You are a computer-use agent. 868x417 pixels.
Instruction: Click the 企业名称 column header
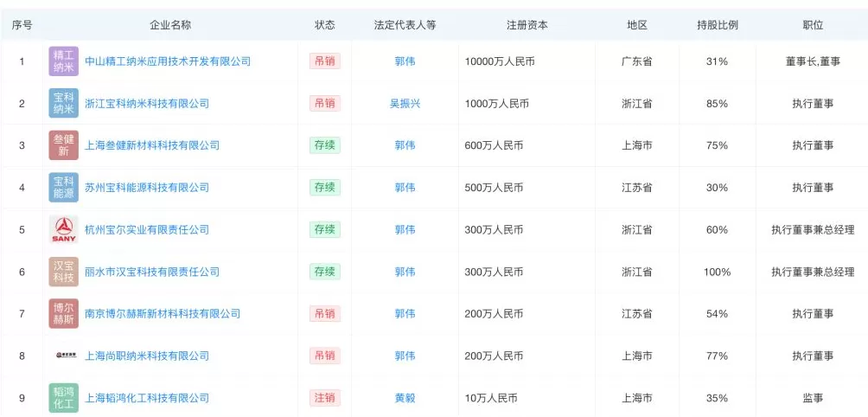click(x=170, y=25)
